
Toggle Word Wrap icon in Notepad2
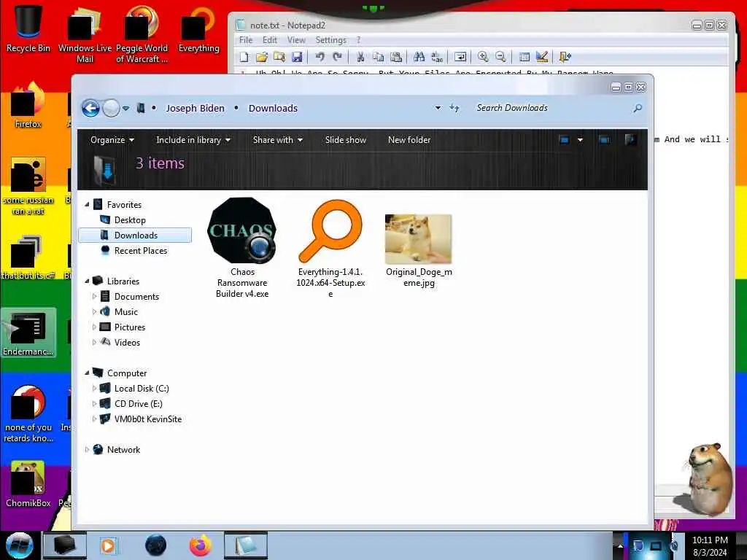tap(460, 57)
